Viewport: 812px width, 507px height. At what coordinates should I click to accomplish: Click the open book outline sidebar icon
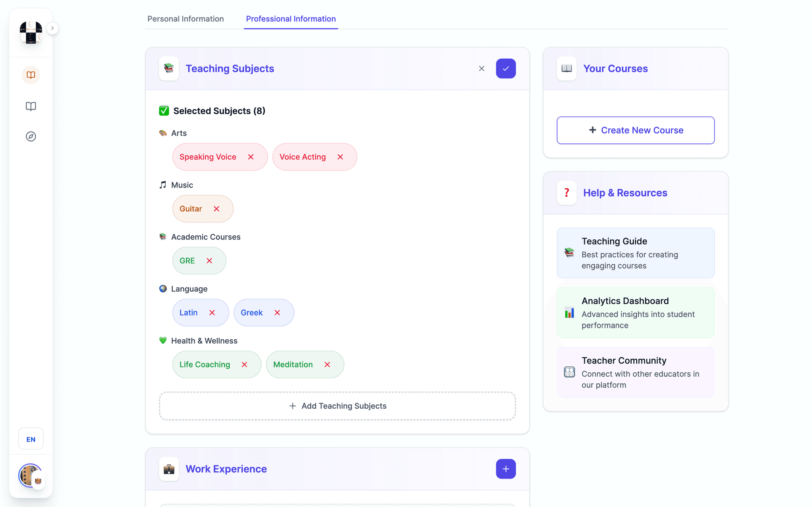point(31,106)
